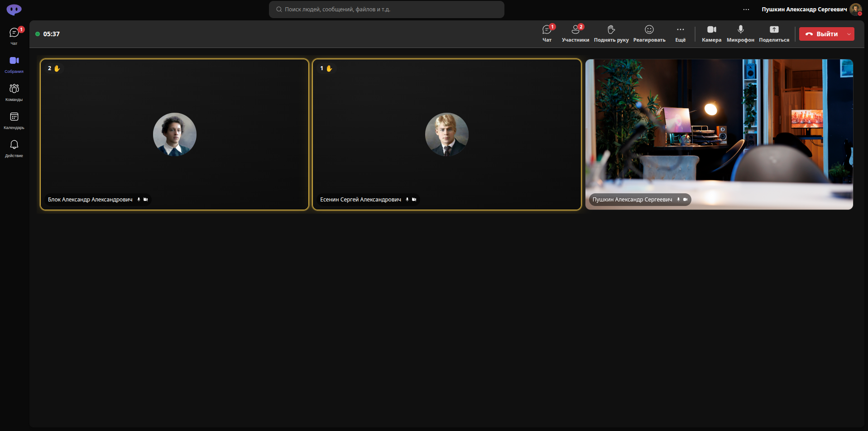Open Ещё more options in meeting toolbar

pyautogui.click(x=681, y=34)
